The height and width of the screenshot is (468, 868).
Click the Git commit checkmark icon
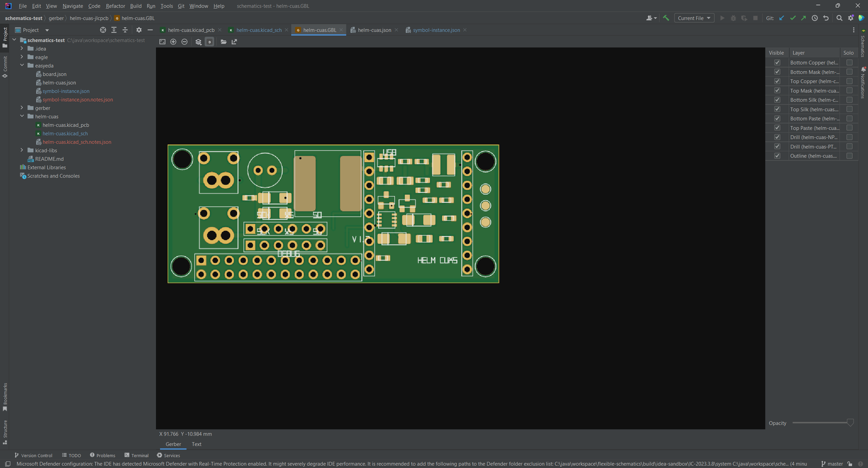[x=793, y=18]
